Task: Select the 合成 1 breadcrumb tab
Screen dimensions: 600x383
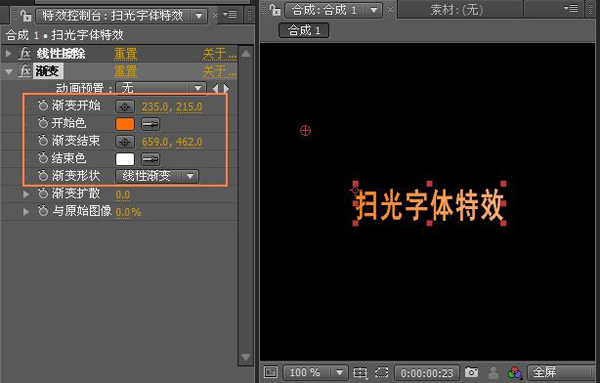Action: tap(304, 30)
